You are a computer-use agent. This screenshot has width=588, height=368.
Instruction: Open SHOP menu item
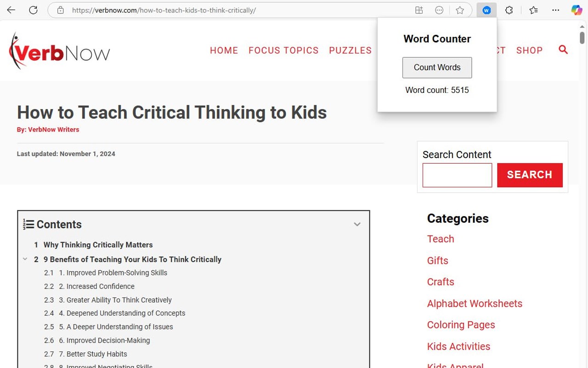coord(530,51)
